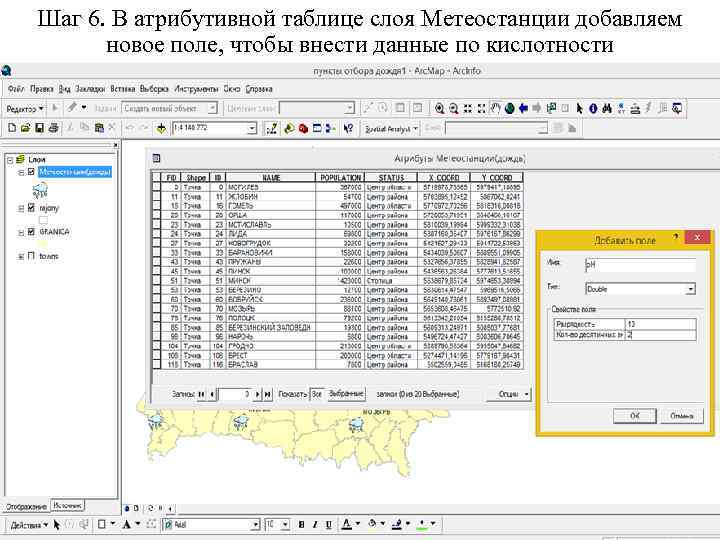Click OK in Add Field dialog
The image size is (720, 540).
pyautogui.click(x=634, y=414)
